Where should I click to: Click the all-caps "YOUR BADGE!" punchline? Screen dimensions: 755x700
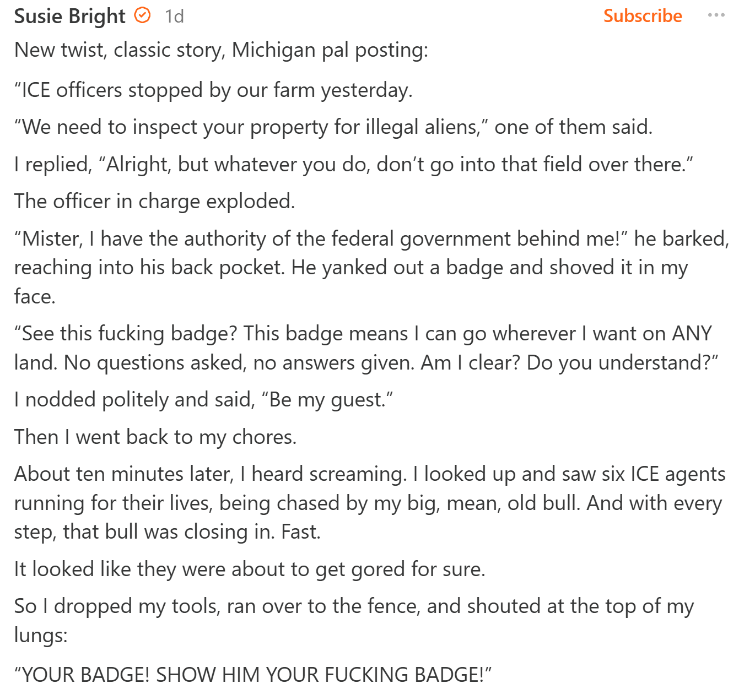click(252, 675)
